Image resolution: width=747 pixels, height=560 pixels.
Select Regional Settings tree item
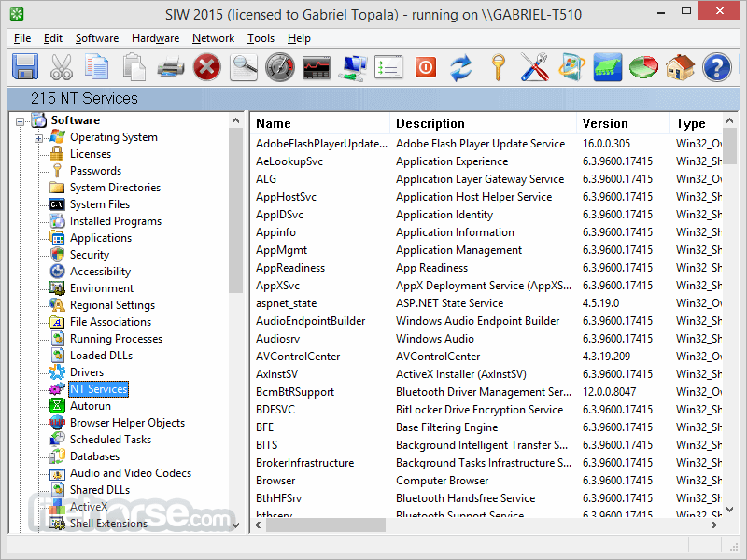pyautogui.click(x=112, y=305)
